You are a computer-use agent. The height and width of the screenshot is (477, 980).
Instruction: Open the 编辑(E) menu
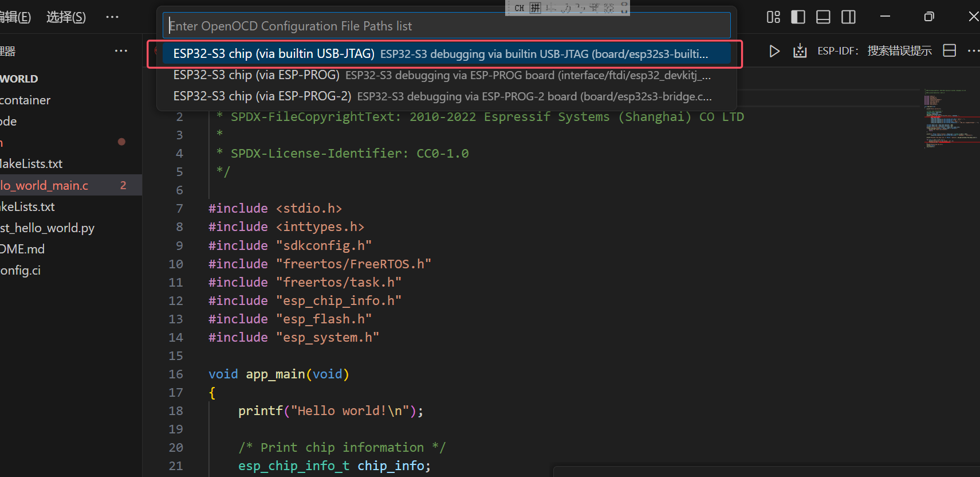pos(14,17)
